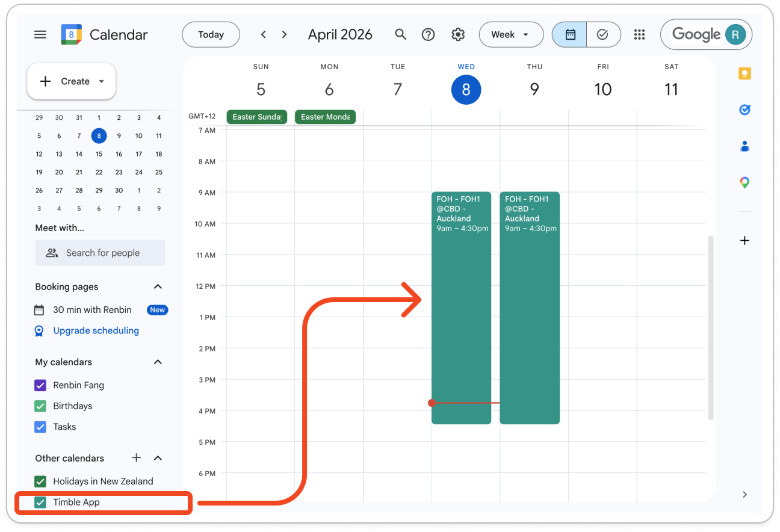
Task: Click the calendar grid vertical scrollbar
Action: point(711,327)
